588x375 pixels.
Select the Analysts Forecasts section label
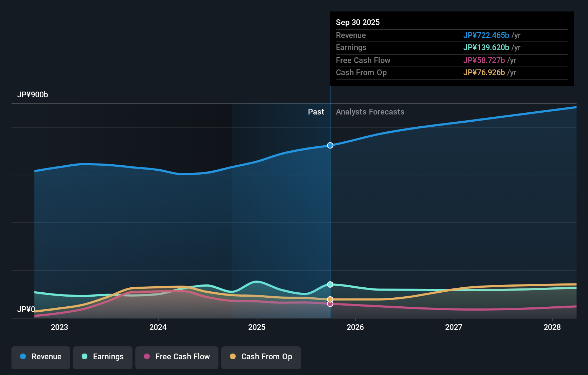[370, 112]
